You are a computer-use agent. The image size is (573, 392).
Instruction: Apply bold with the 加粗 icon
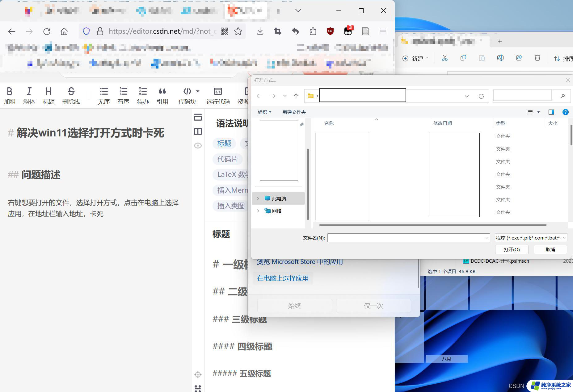point(10,96)
